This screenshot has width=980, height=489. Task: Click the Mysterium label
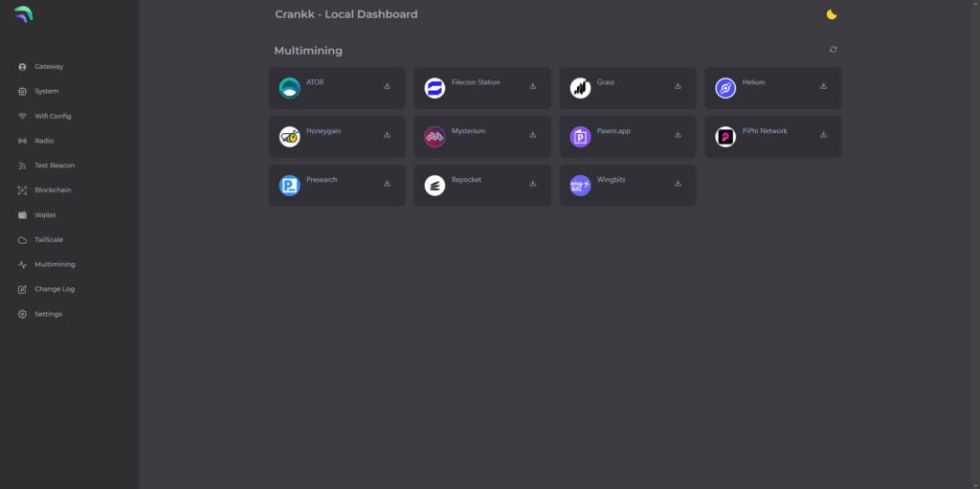tap(468, 131)
